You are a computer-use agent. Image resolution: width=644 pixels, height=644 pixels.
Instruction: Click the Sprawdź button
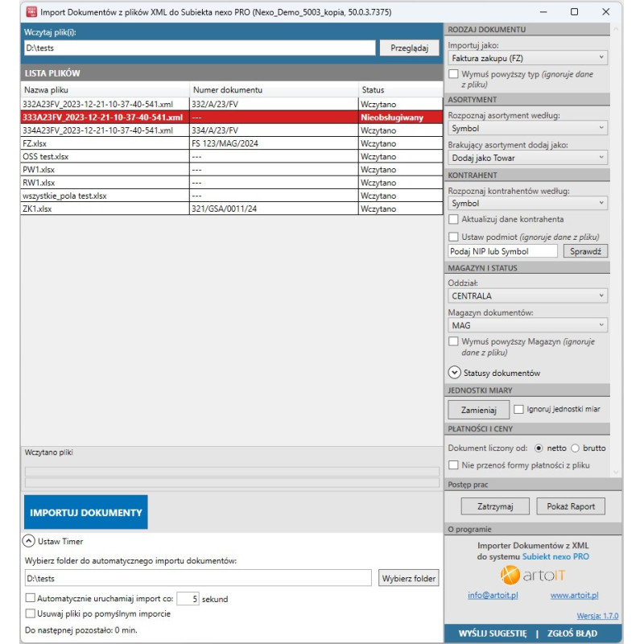[x=585, y=250]
